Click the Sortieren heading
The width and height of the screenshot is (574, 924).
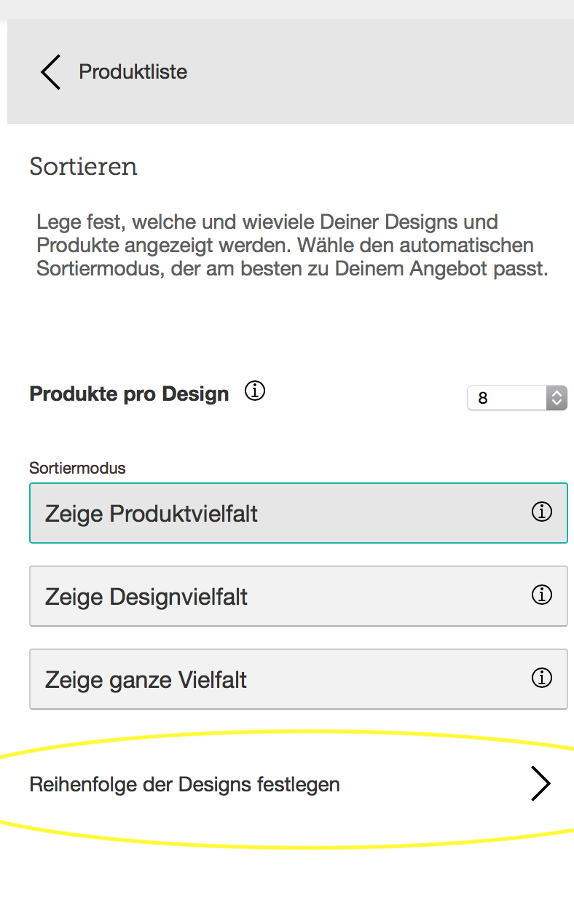click(83, 167)
